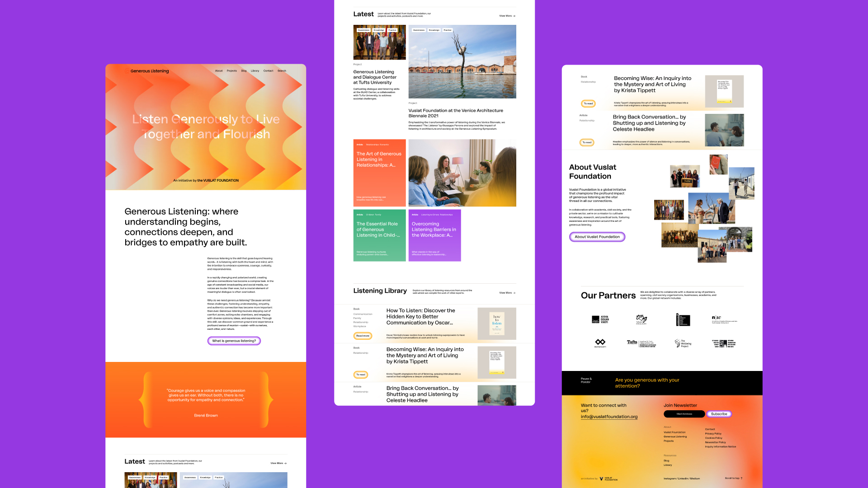Viewport: 868px width, 488px height.
Task: Open Generous Listening footer link
Action: point(675,436)
